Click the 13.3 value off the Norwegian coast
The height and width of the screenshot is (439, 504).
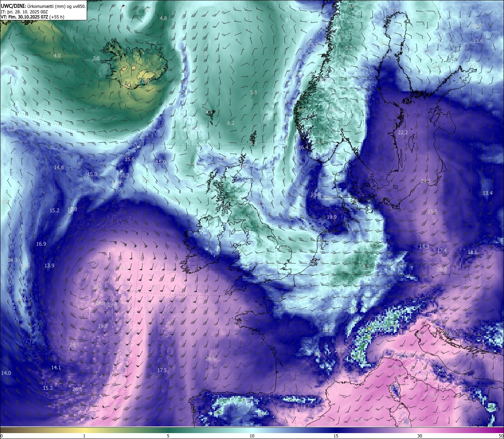coord(312,45)
